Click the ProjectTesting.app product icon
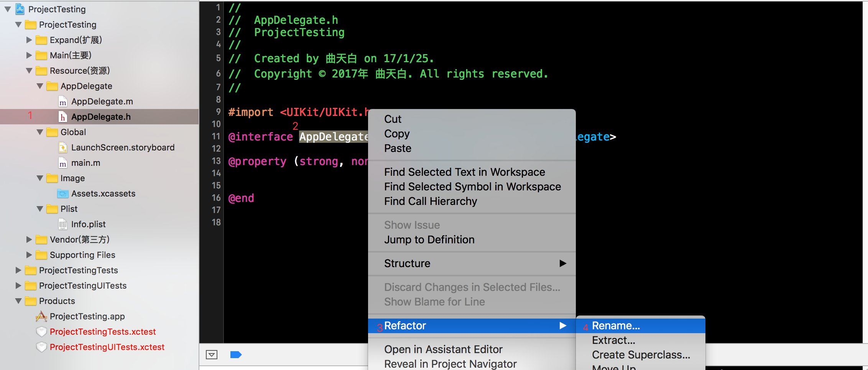868x370 pixels. click(x=41, y=316)
